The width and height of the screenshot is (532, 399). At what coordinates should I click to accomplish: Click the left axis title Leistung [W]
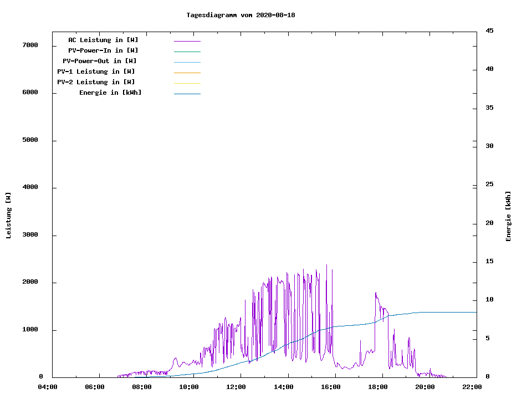(8, 216)
